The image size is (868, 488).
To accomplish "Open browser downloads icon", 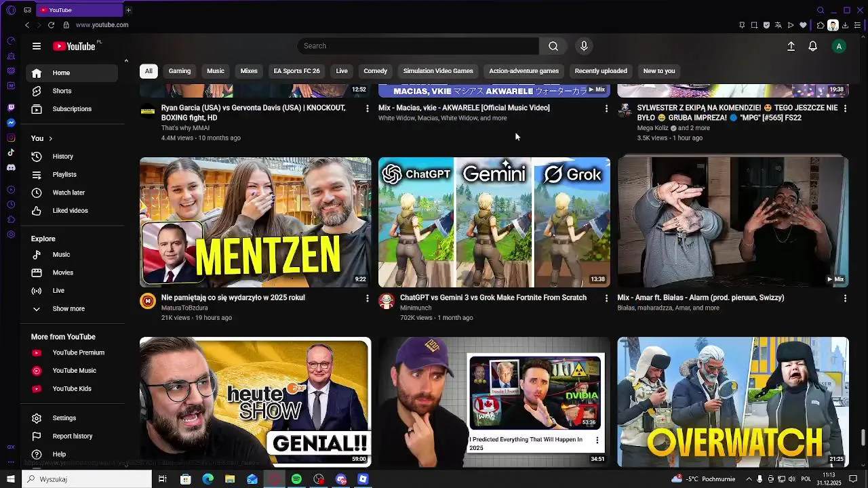I will click(x=845, y=25).
